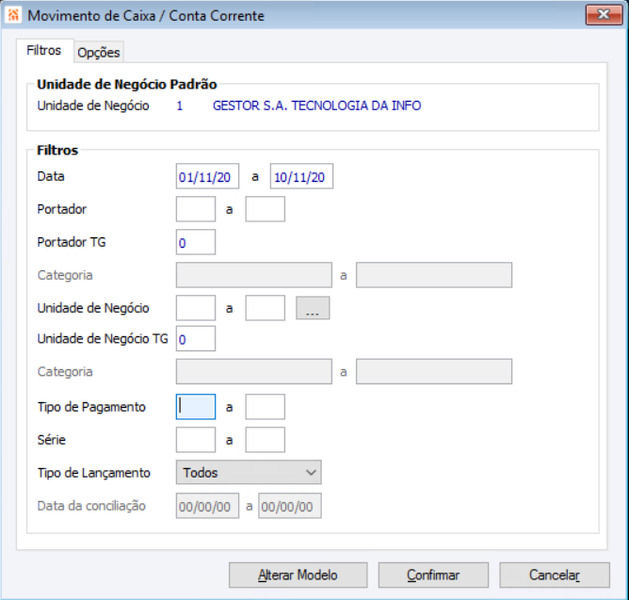Image resolution: width=629 pixels, height=600 pixels.
Task: Focus the second Tipo de Pagamento field
Action: [x=265, y=407]
